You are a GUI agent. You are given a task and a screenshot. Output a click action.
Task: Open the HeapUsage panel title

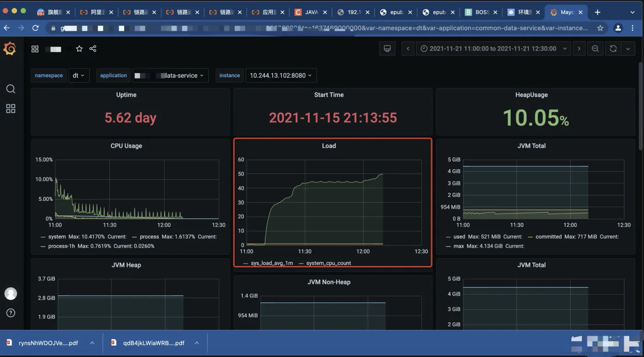tap(531, 95)
